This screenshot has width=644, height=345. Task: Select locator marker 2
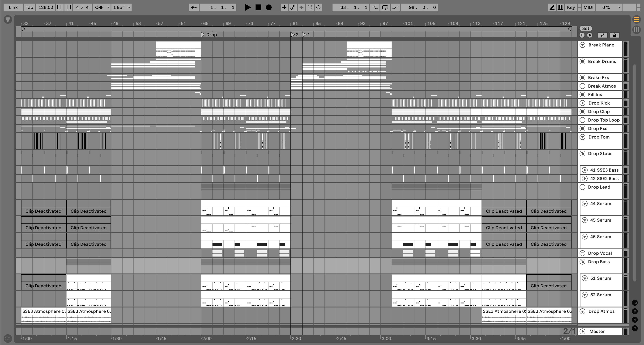[x=294, y=35]
